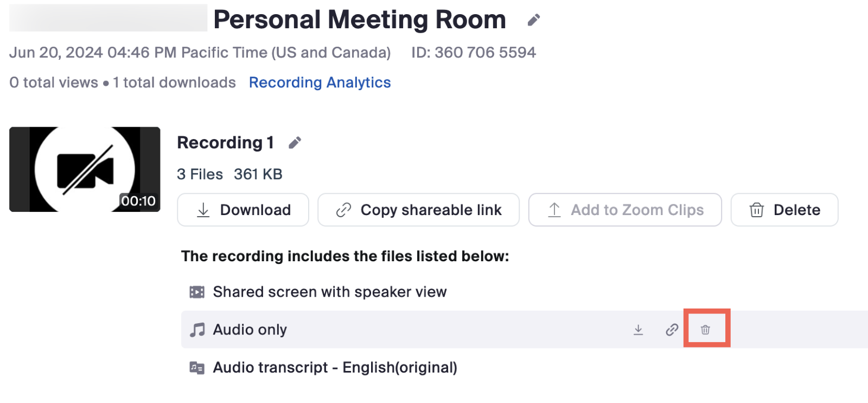868x403 pixels.
Task: Open the recording video thumbnail
Action: point(84,169)
